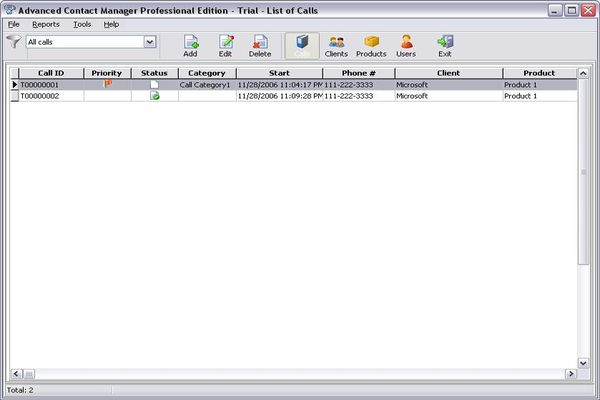Click the Exit toolbar icon
Image resolution: width=600 pixels, height=400 pixels.
coord(445,42)
